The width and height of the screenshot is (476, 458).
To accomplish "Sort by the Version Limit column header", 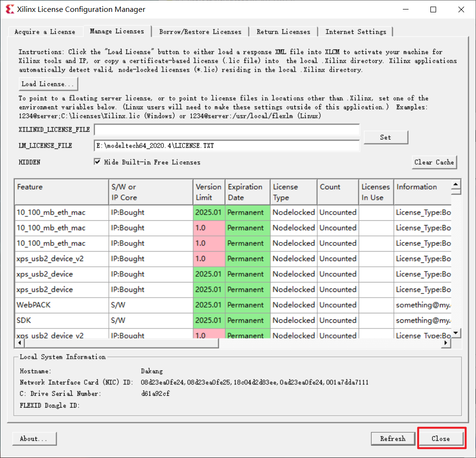I will (209, 192).
